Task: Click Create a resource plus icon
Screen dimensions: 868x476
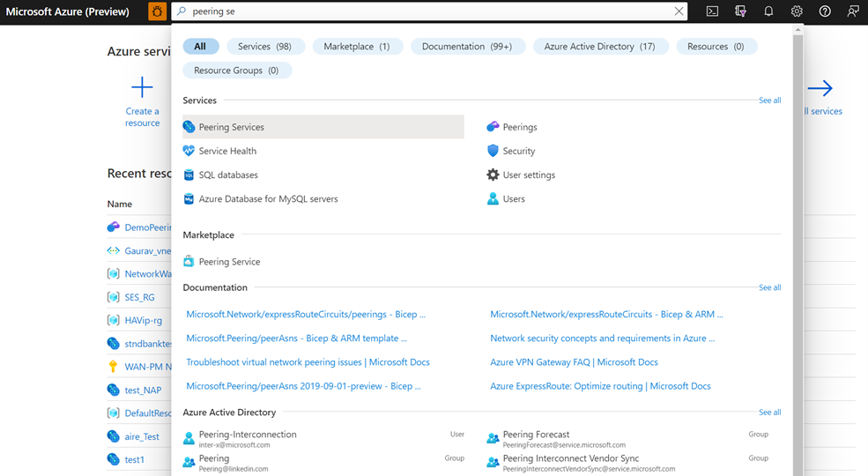Action: (142, 87)
